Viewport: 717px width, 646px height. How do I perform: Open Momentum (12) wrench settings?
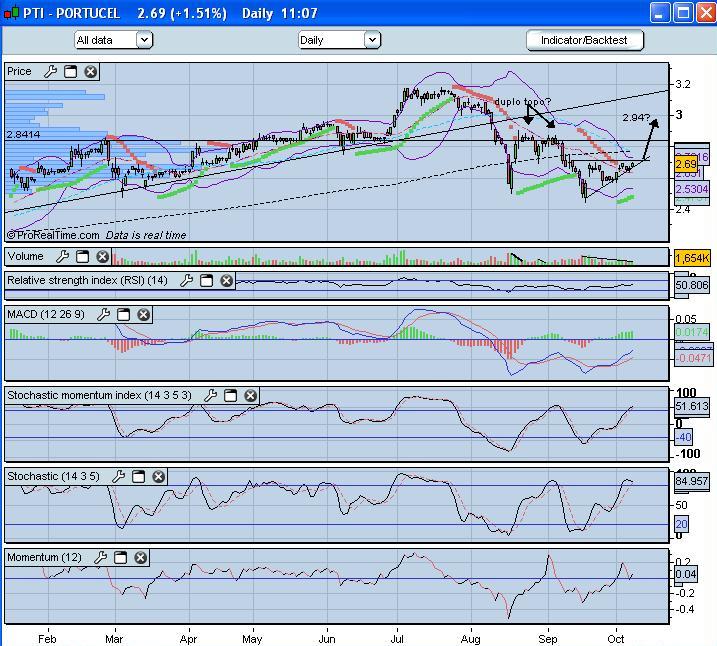tap(100, 558)
